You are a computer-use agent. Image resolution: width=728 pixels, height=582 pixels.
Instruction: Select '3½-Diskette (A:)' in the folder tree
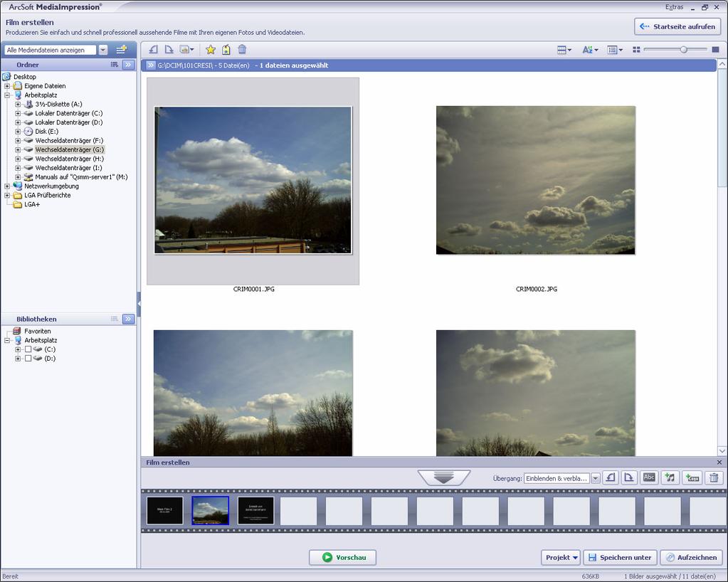tap(58, 104)
